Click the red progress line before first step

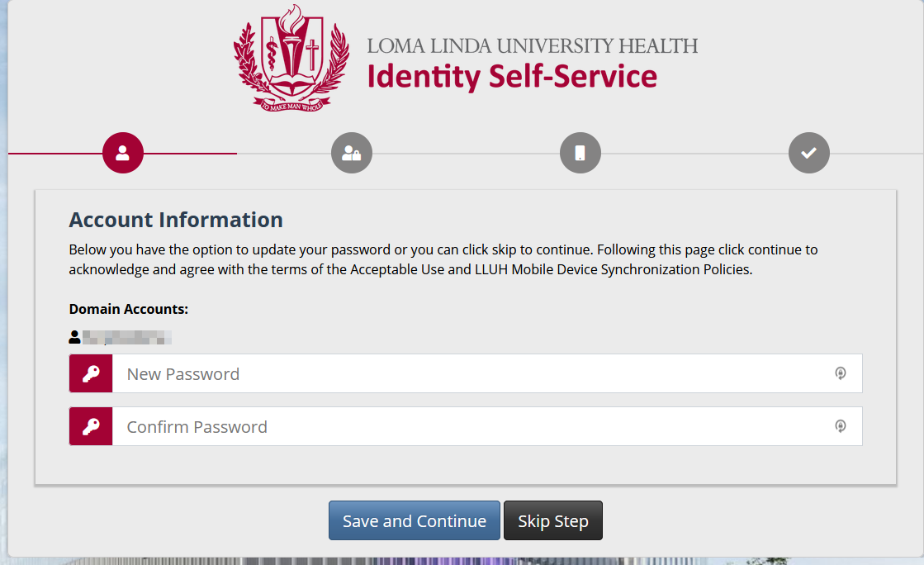click(54, 154)
